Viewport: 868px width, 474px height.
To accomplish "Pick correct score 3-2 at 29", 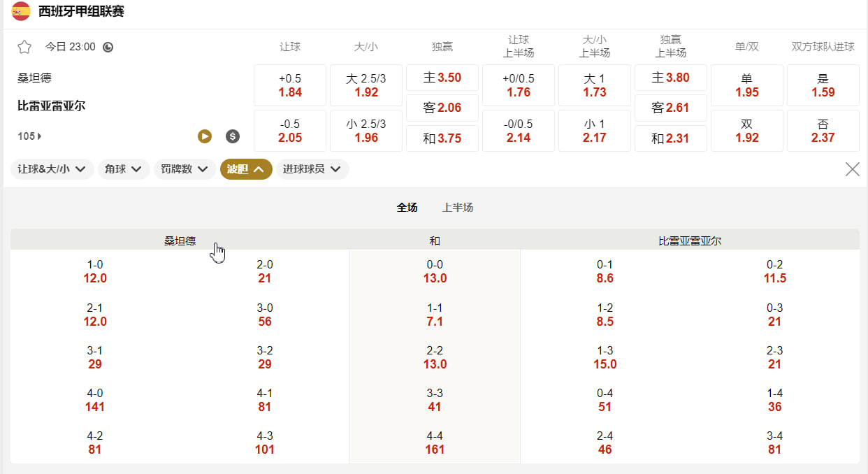I will pos(265,357).
